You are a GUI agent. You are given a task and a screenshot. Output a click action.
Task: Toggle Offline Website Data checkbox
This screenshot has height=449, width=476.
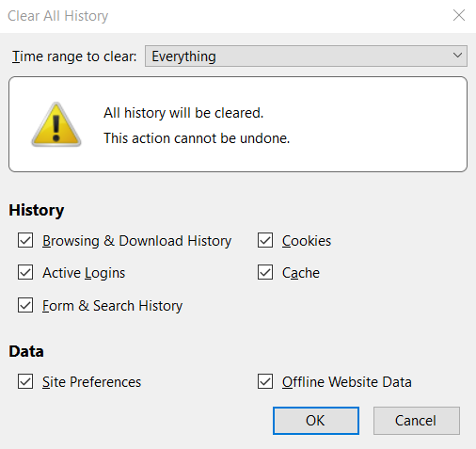point(265,381)
